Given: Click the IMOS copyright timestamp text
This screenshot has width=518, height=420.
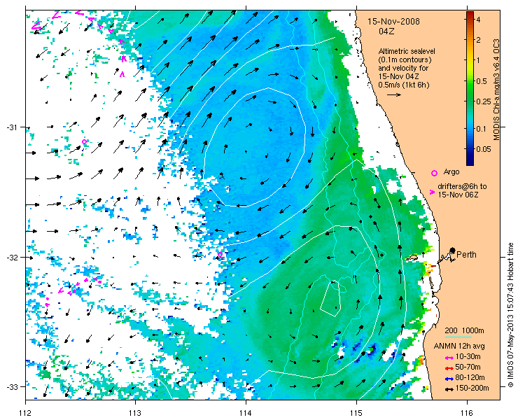Looking at the screenshot, I should tap(510, 315).
